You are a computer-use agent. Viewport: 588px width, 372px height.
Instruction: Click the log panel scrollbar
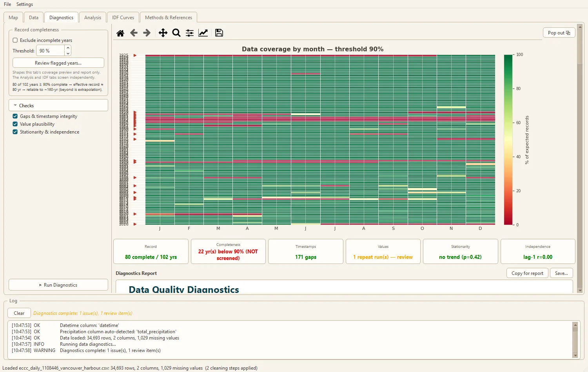click(575, 339)
